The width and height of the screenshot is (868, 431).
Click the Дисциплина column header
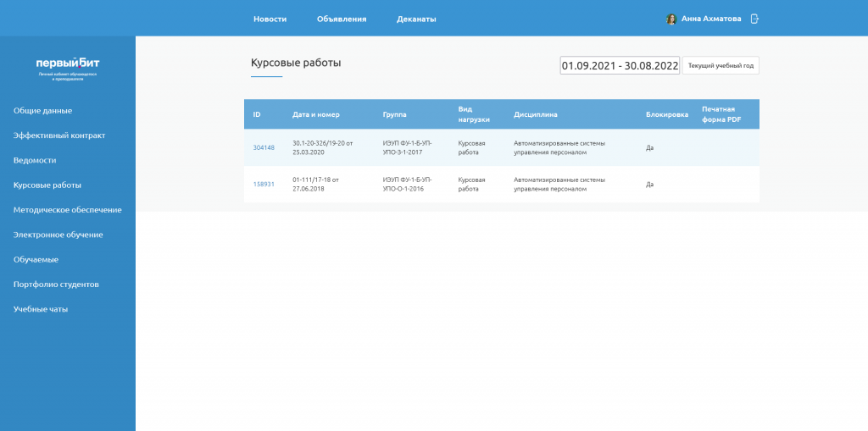536,114
